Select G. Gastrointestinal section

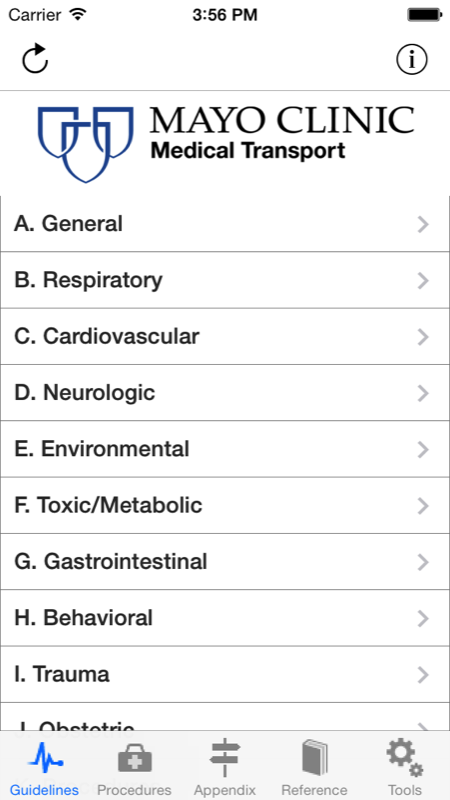225,562
